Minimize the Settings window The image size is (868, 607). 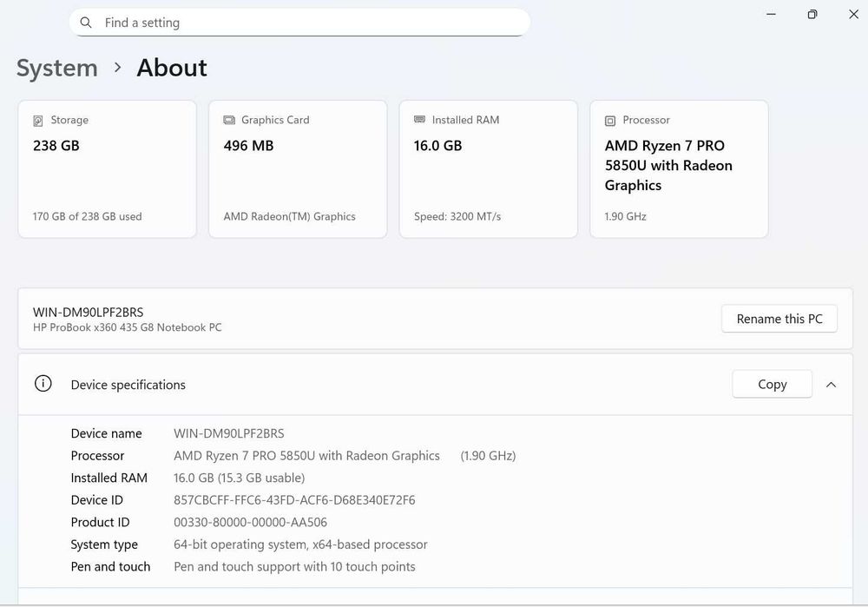772,14
